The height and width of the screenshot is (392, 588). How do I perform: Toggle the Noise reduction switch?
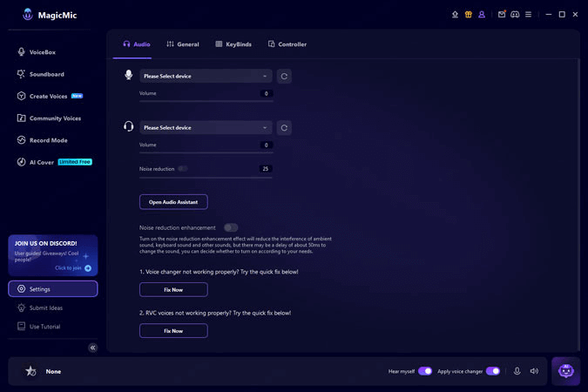pyautogui.click(x=183, y=169)
